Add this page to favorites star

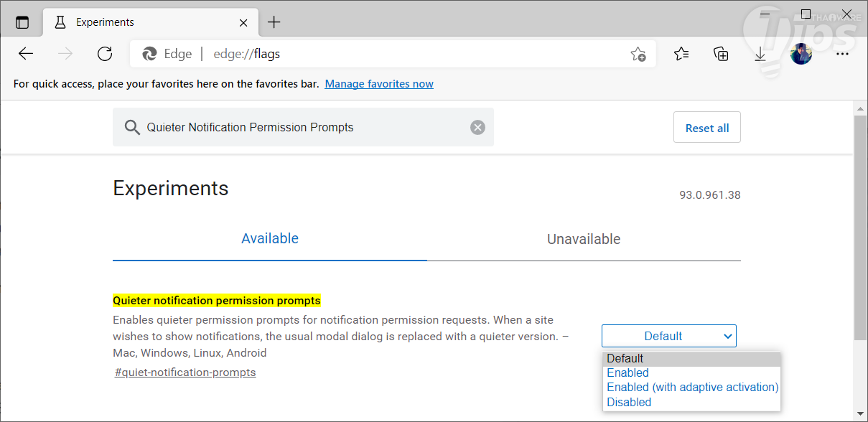point(638,54)
